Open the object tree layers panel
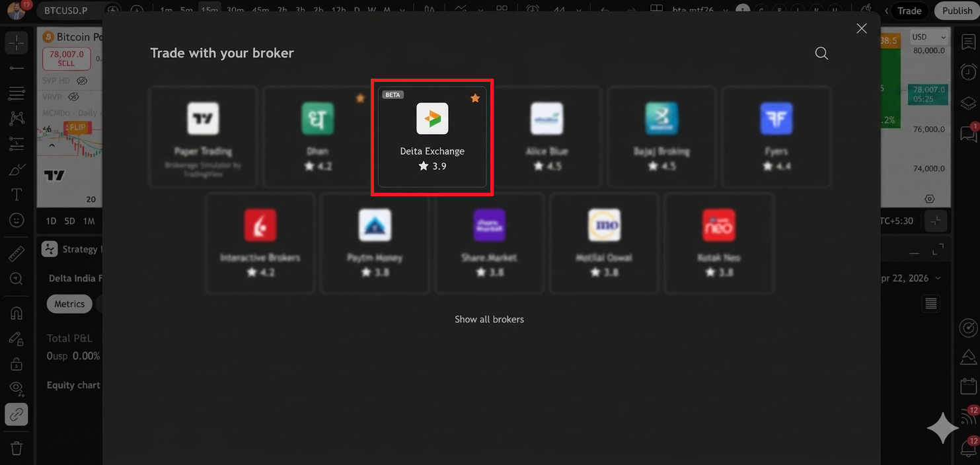 click(x=968, y=102)
